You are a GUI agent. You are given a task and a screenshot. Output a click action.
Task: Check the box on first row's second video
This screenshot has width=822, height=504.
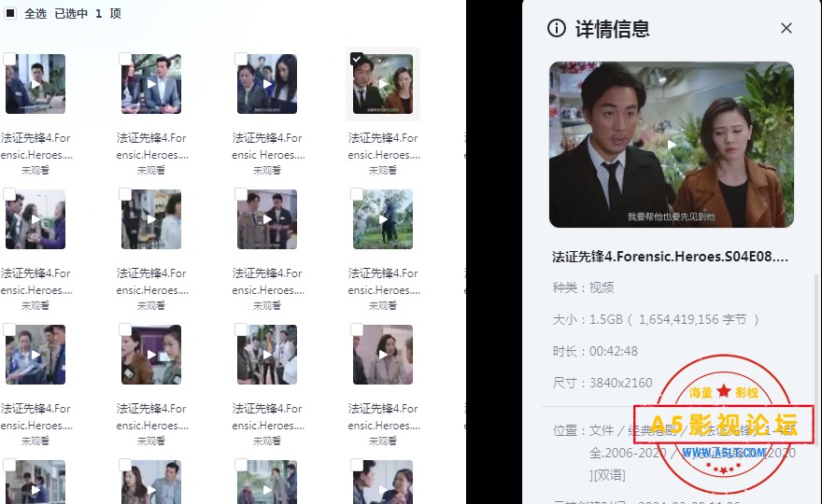point(125,59)
